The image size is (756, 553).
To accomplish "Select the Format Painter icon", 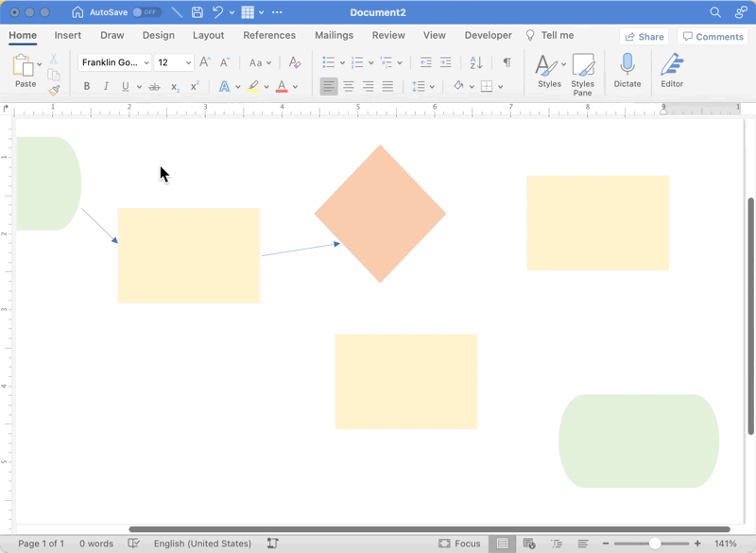I will tap(55, 90).
